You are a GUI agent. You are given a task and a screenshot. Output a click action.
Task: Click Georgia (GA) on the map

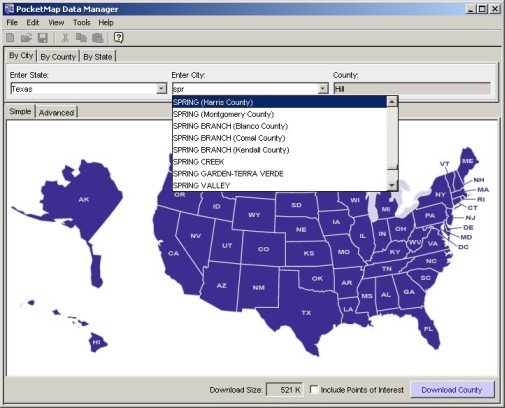pos(409,292)
